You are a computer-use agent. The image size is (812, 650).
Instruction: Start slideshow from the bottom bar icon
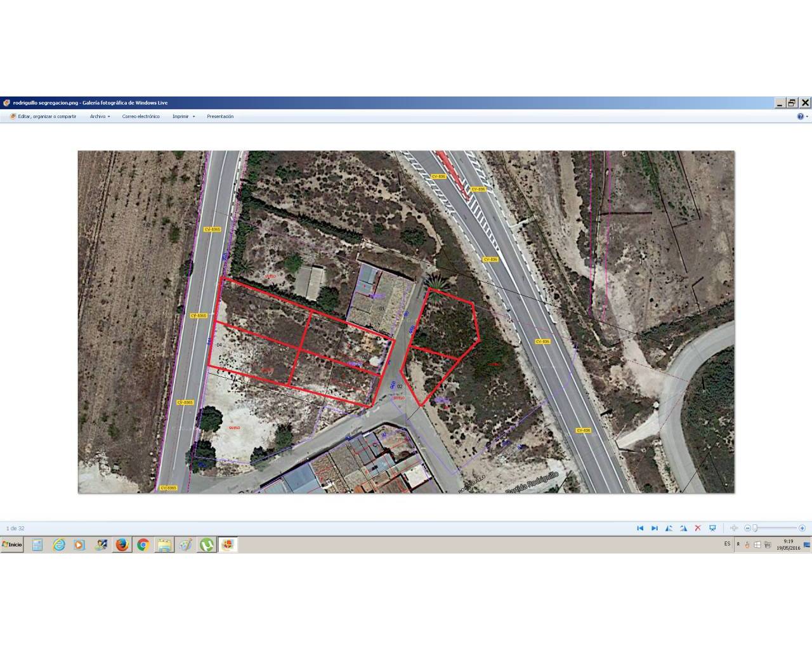(x=712, y=528)
